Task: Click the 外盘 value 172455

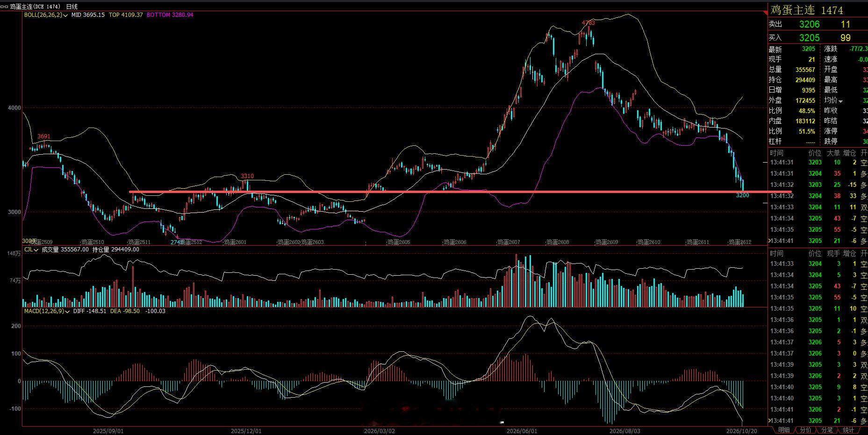Action: 805,100
